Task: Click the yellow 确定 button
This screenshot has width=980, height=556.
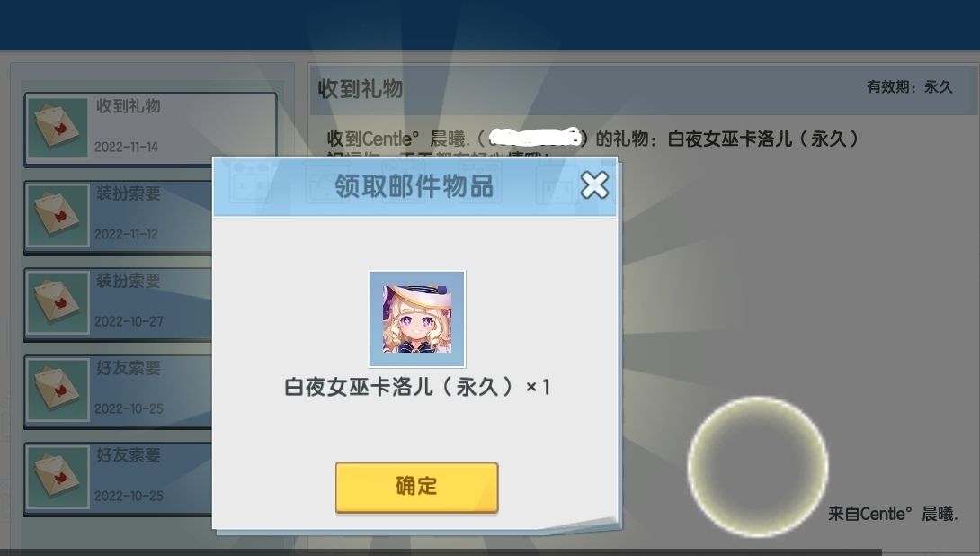Action: point(416,488)
